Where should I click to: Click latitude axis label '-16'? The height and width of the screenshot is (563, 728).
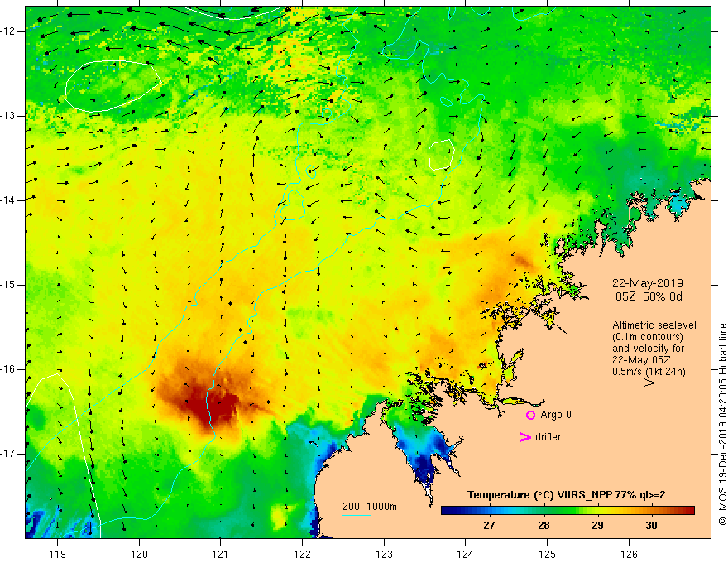point(8,369)
